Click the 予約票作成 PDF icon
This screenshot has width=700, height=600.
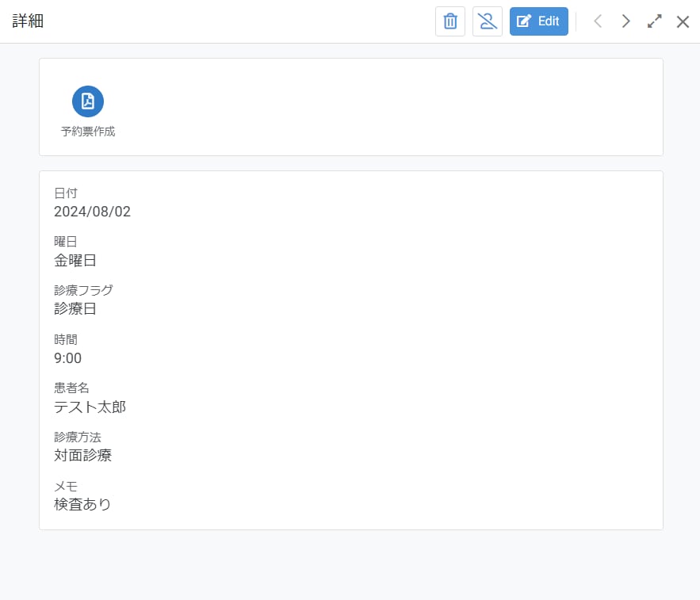[88, 101]
